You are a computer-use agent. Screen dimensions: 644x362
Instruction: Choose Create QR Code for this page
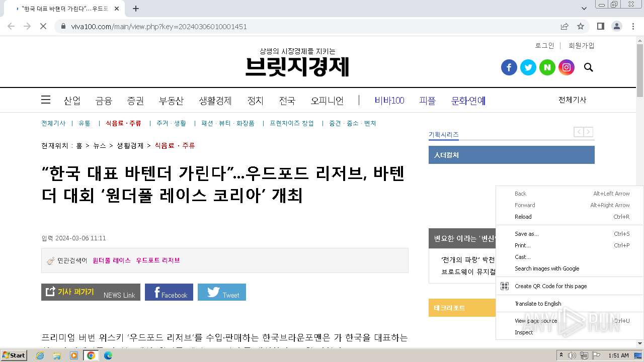(x=570, y=286)
